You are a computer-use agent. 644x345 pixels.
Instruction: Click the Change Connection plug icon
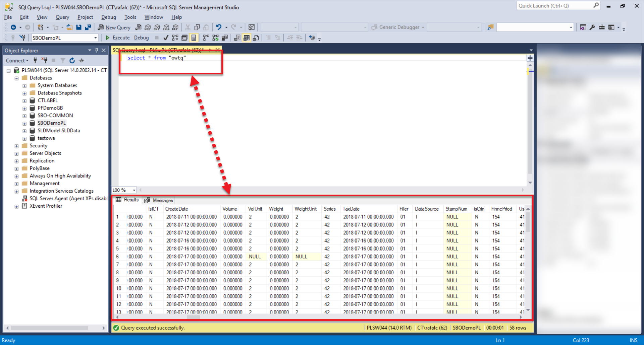click(22, 38)
